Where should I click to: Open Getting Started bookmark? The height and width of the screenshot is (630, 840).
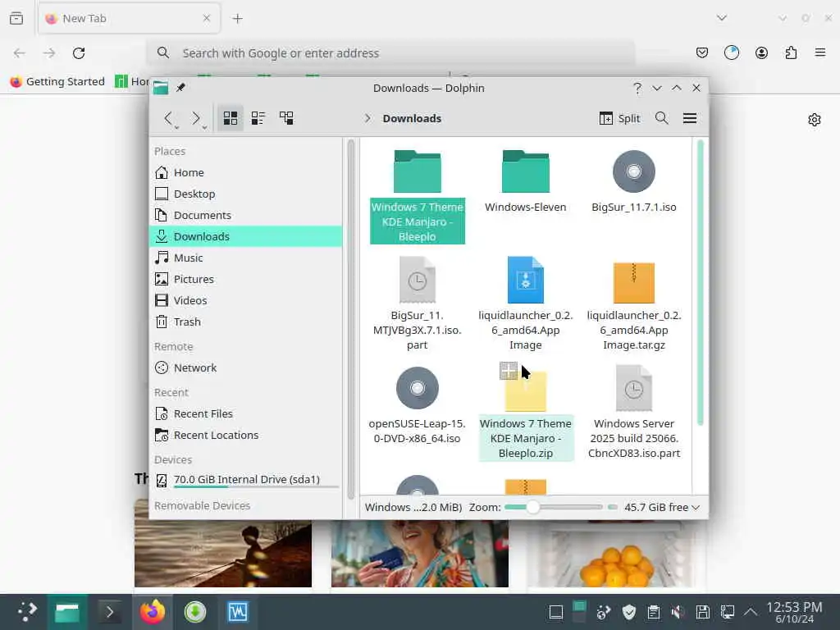click(x=57, y=81)
